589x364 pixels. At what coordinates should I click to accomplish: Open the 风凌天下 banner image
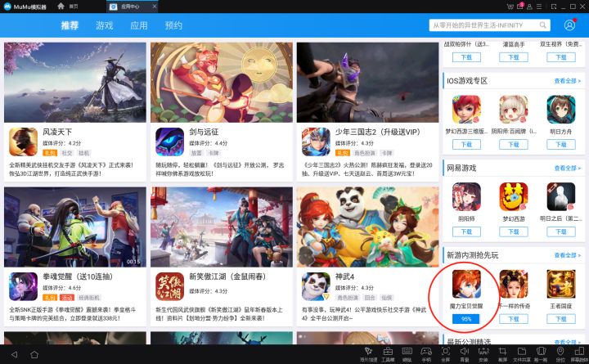point(75,83)
